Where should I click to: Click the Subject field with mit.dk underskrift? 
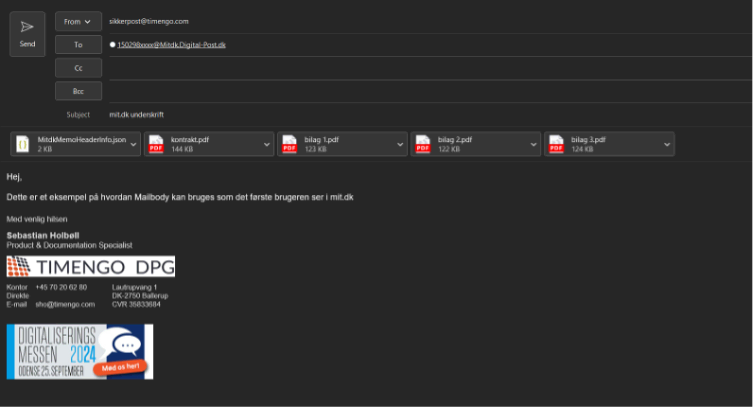(400, 115)
